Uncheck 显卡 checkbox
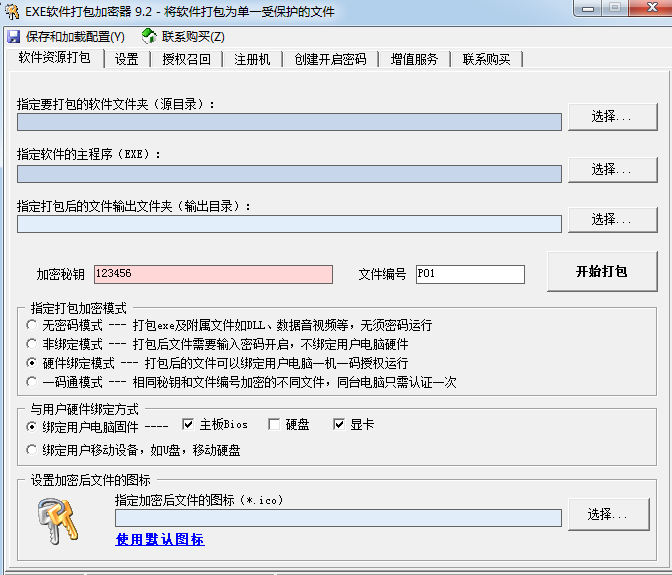The height and width of the screenshot is (575, 672). pos(339,424)
